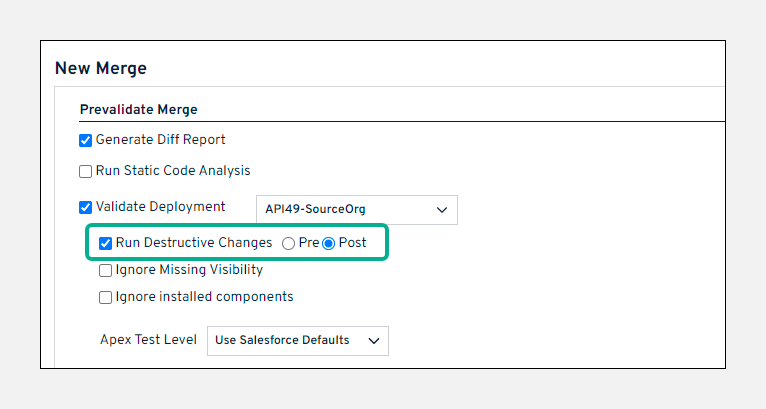Select the Pre radio button
This screenshot has height=409, width=766.
click(x=289, y=243)
